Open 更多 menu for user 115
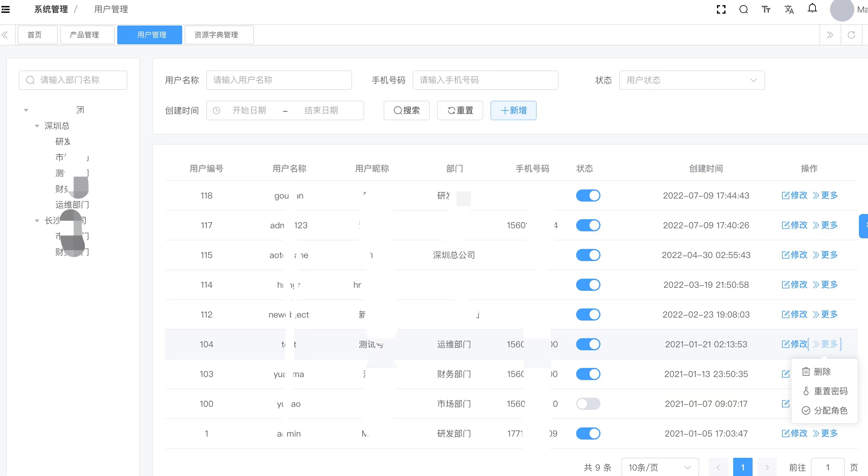This screenshot has height=476, width=868. click(825, 255)
